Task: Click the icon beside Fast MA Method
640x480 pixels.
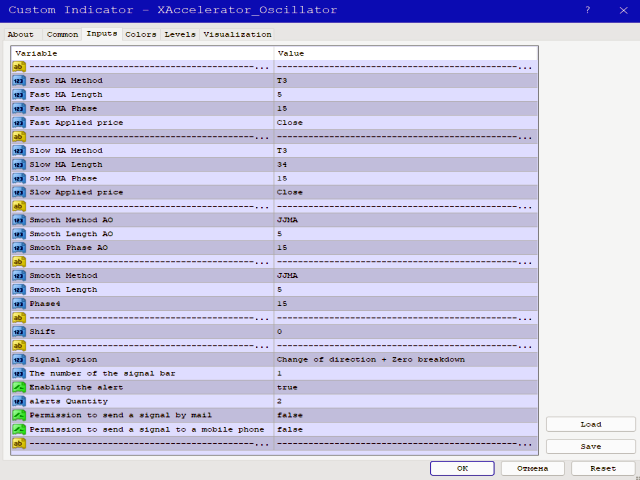Action: [19, 80]
